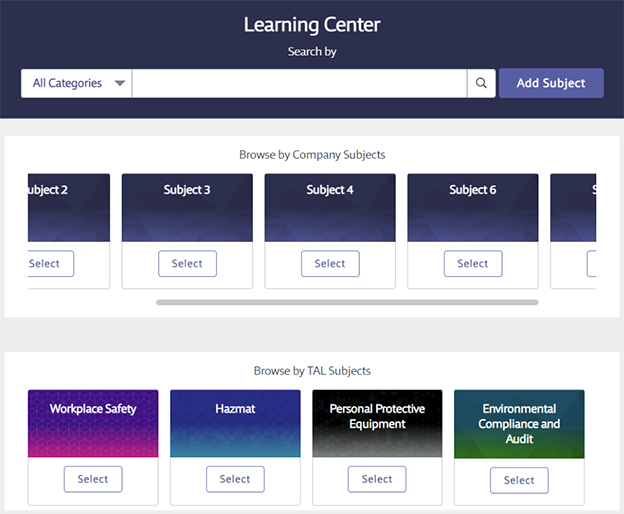Open the Personal Protective Equipment banner
The image size is (624, 514).
tap(377, 423)
